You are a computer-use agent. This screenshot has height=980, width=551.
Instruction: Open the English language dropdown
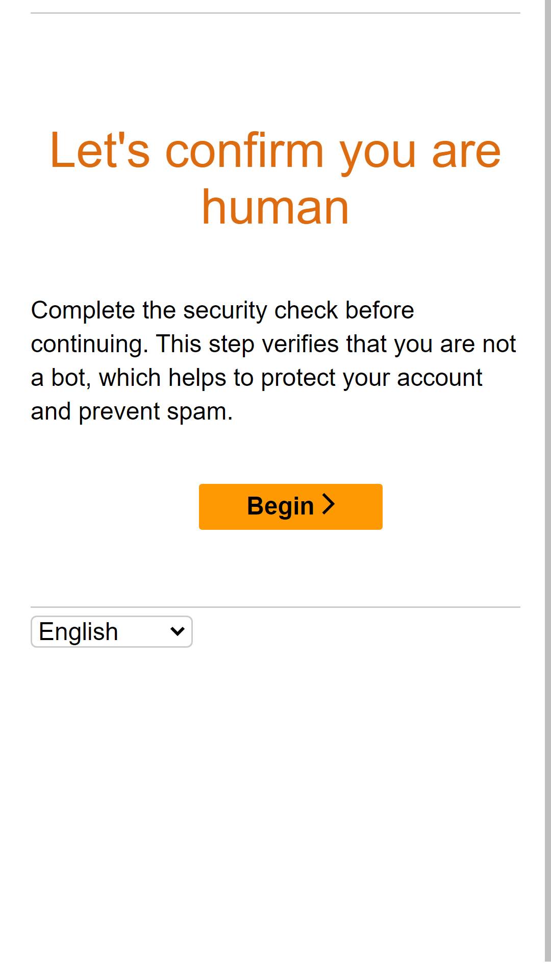tap(112, 631)
